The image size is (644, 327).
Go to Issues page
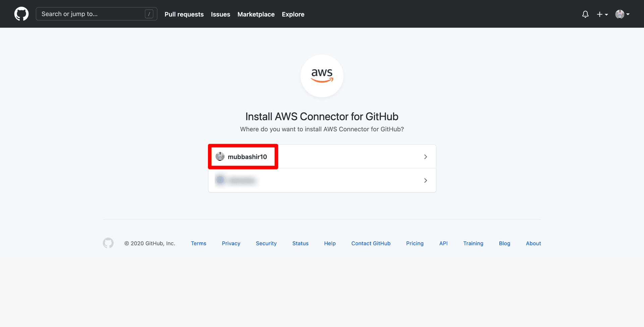tap(220, 14)
